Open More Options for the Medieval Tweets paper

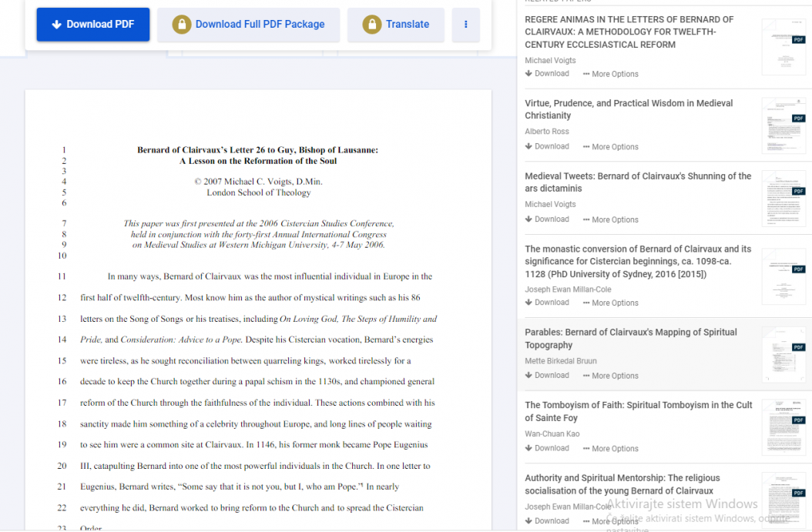611,220
